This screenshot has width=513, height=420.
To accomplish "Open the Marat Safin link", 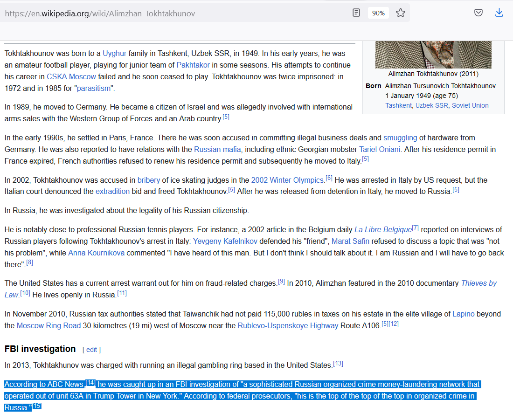I will coord(350,241).
